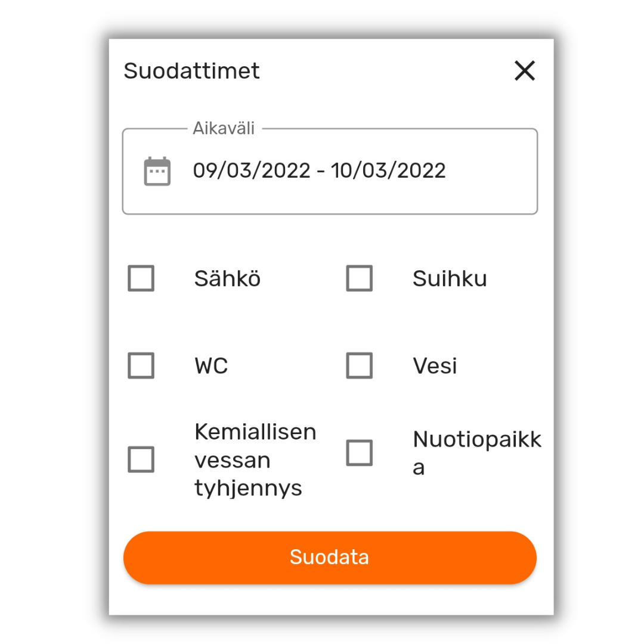
Task: Click the Vesi label text
Action: (x=435, y=366)
